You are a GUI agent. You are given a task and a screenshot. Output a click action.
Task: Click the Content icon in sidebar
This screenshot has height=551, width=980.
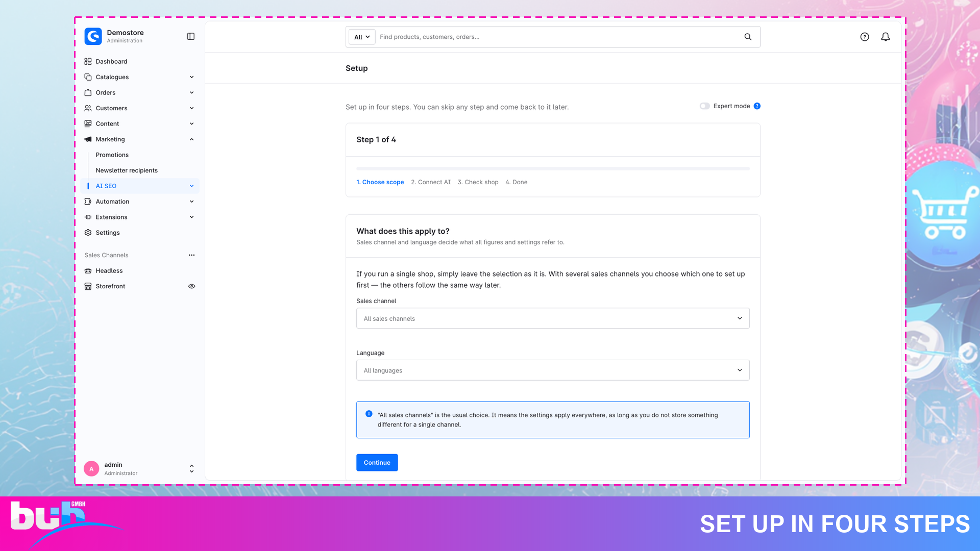click(88, 123)
